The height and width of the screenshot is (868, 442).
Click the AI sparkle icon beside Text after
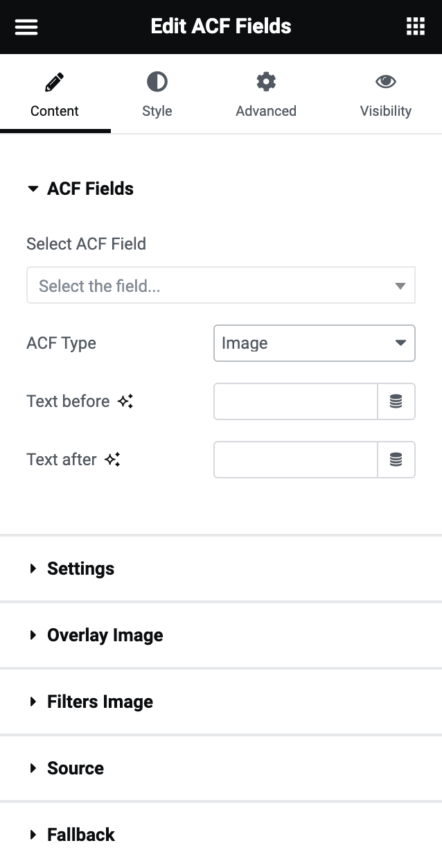114,459
